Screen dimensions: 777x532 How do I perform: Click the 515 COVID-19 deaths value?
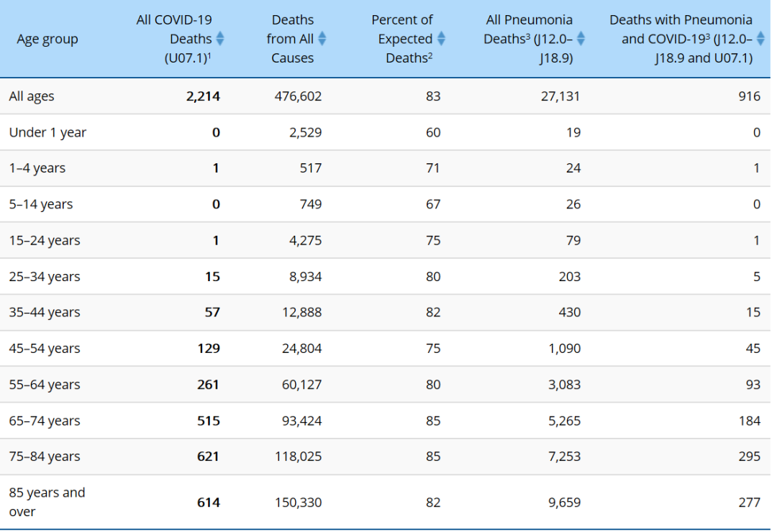click(x=209, y=421)
